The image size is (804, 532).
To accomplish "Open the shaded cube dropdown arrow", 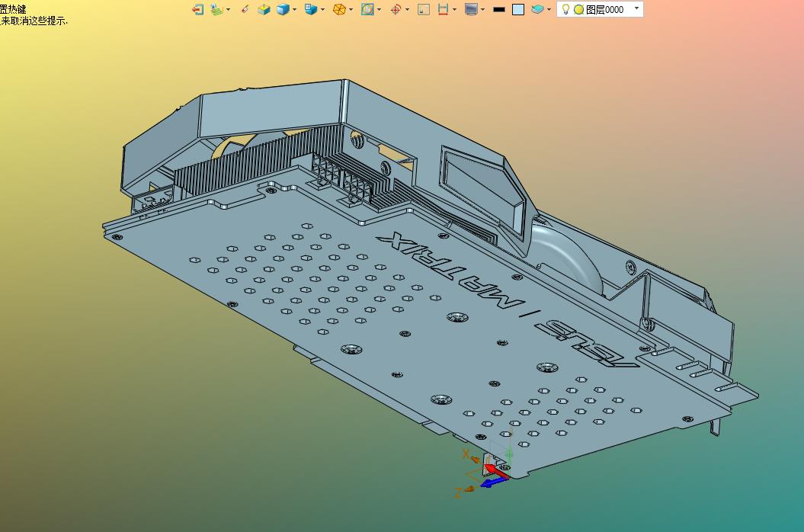I will pyautogui.click(x=294, y=9).
